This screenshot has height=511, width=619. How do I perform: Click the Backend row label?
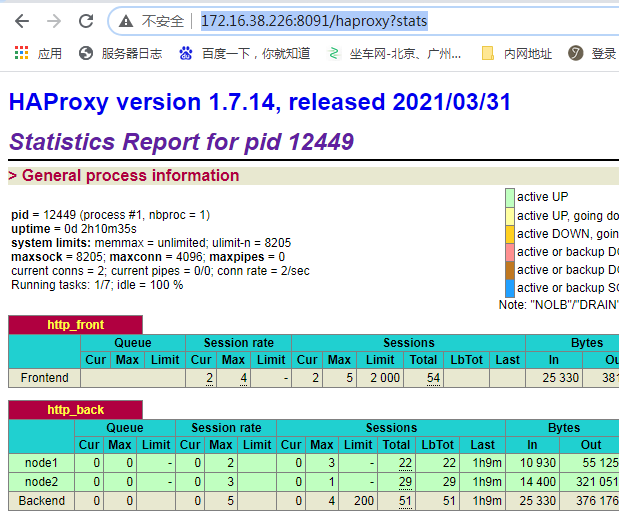pos(41,501)
